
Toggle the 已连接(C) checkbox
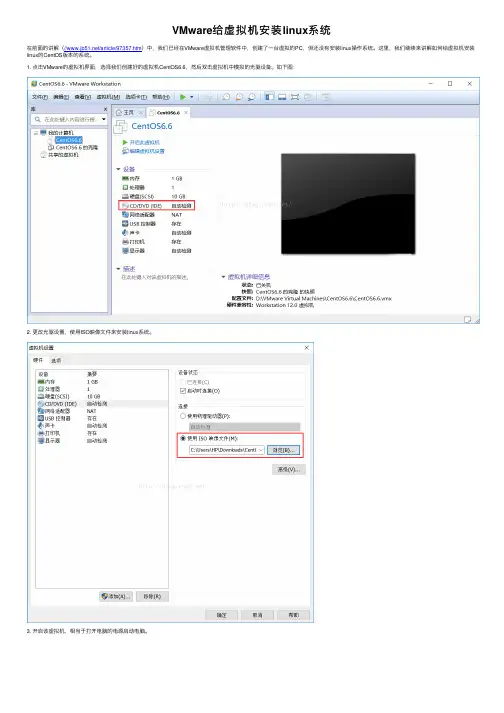coord(183,382)
